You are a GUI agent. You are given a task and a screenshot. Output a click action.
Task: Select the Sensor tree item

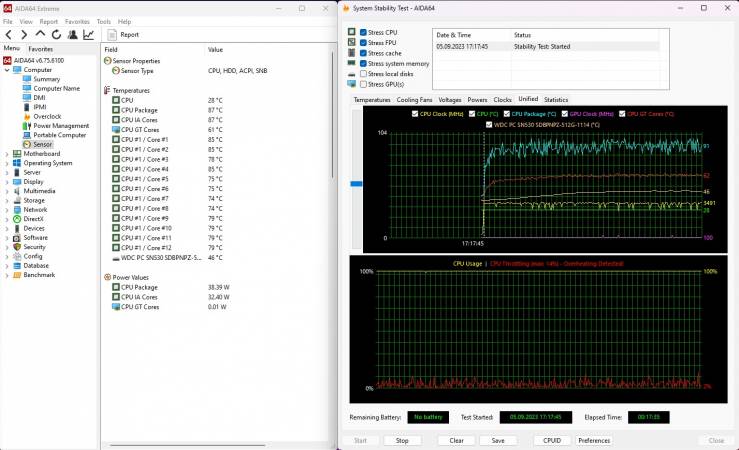pyautogui.click(x=42, y=144)
